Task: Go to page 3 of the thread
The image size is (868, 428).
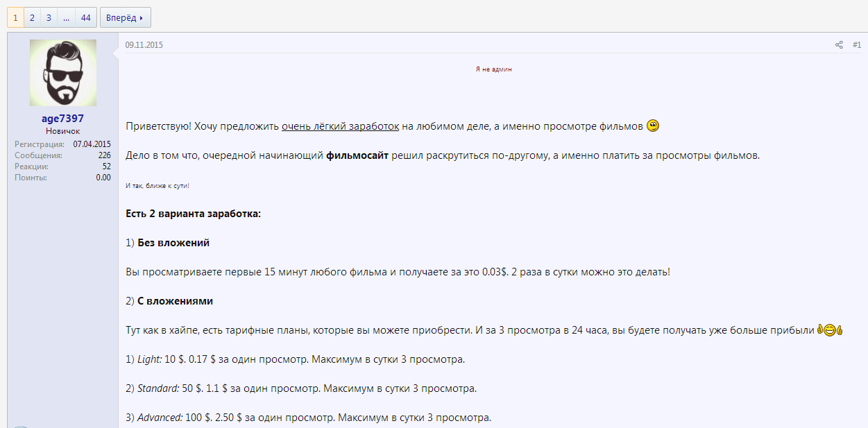Action: pos(49,17)
